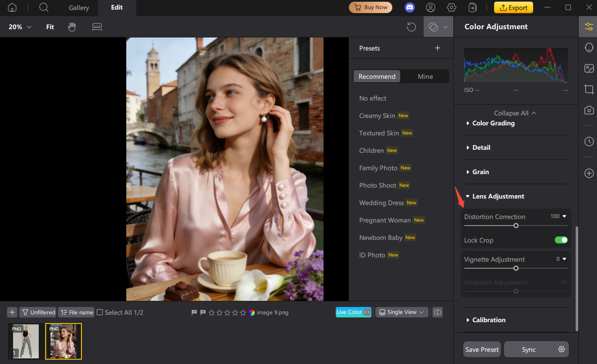Switch to the Gallery tab
Viewport: 597px width, 364px height.
tap(79, 8)
